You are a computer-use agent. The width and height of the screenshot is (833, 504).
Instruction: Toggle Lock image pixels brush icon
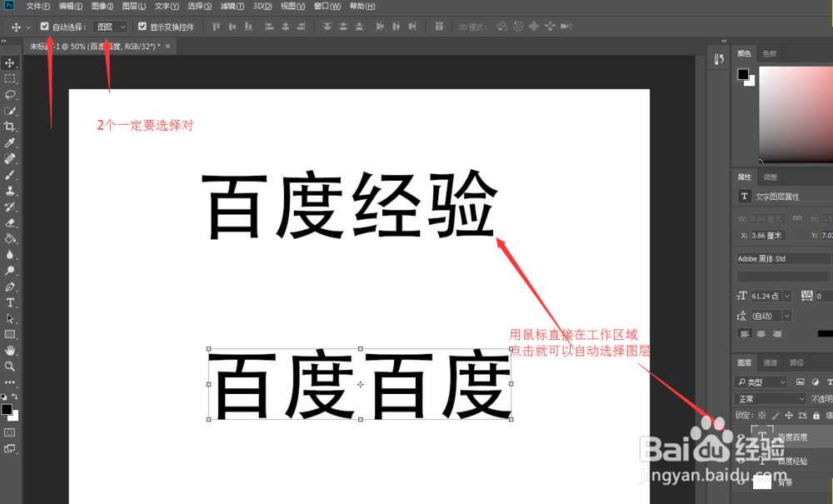(776, 416)
